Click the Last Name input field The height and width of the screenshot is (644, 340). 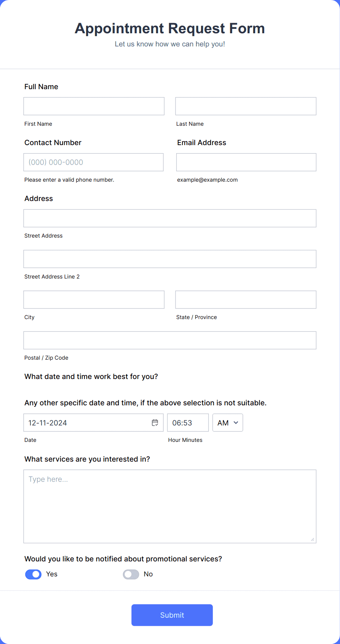(246, 106)
